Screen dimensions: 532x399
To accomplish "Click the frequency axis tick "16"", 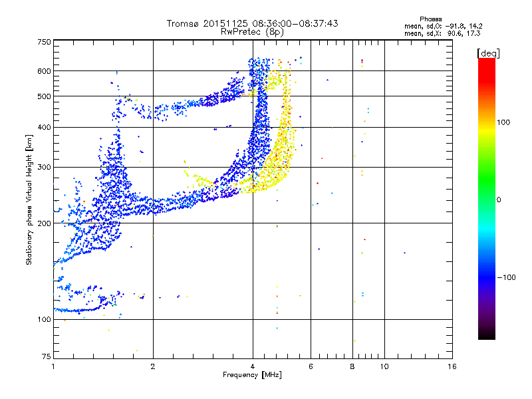I will tap(452, 366).
